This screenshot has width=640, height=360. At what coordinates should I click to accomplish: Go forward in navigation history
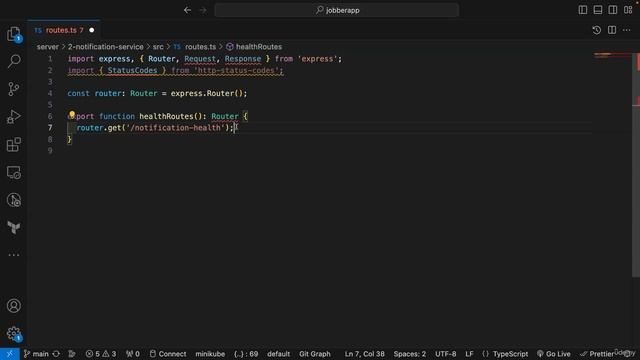click(x=203, y=10)
